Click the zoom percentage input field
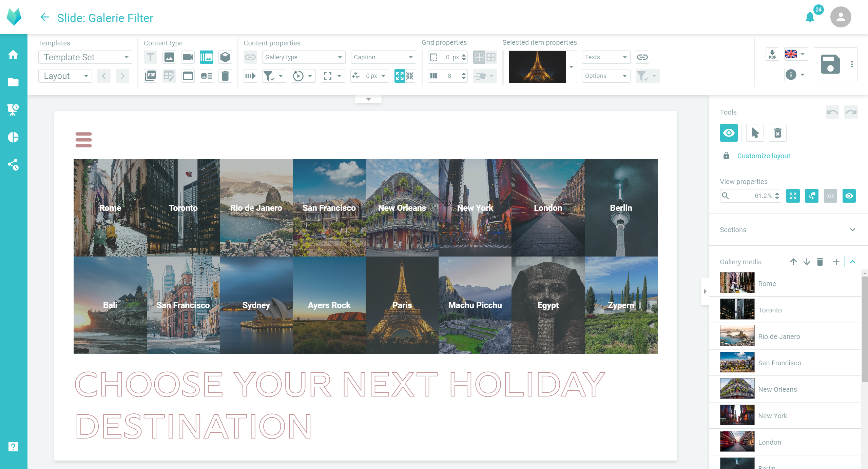Screen dimensions: 868x469 (x=751, y=196)
